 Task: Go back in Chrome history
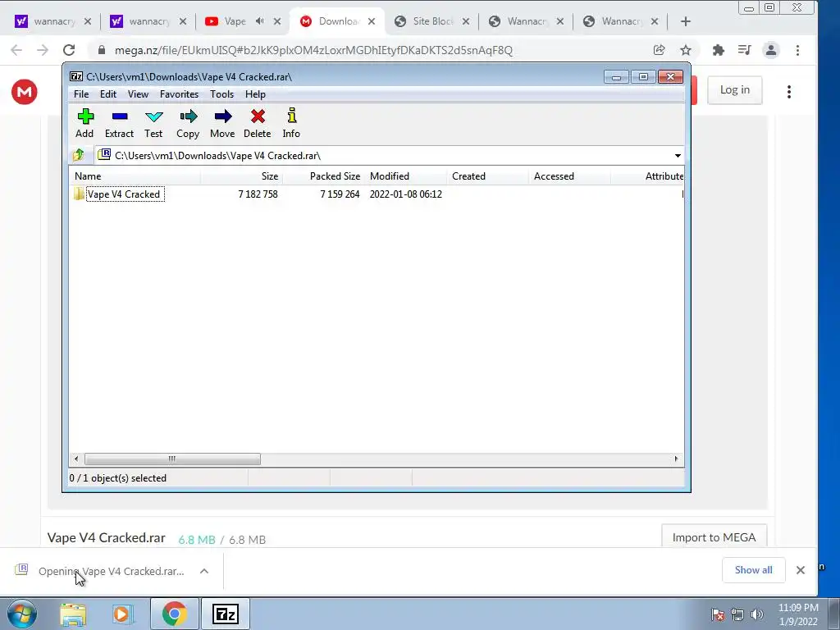[x=16, y=50]
